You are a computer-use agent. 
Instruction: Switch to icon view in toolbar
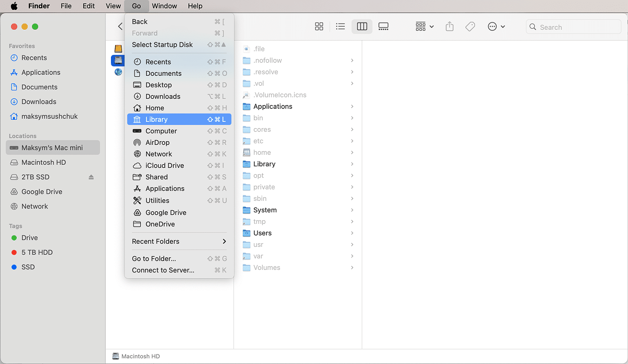point(319,27)
